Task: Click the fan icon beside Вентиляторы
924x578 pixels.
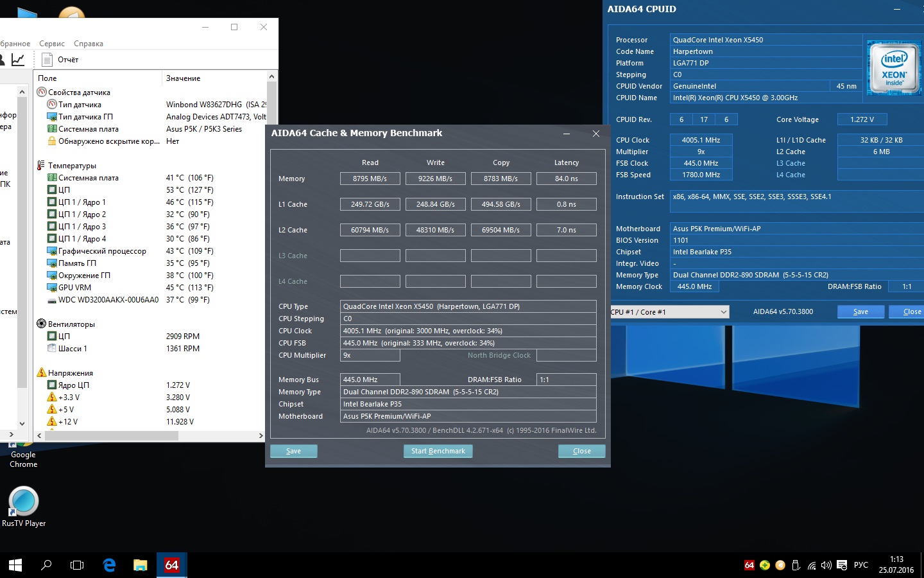Action: [x=42, y=324]
